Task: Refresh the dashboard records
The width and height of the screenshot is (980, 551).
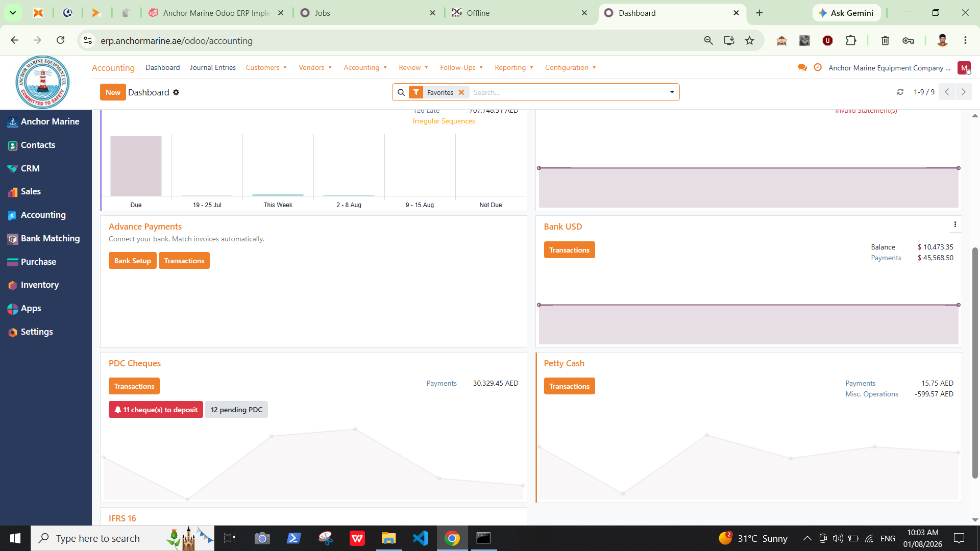Action: (900, 92)
